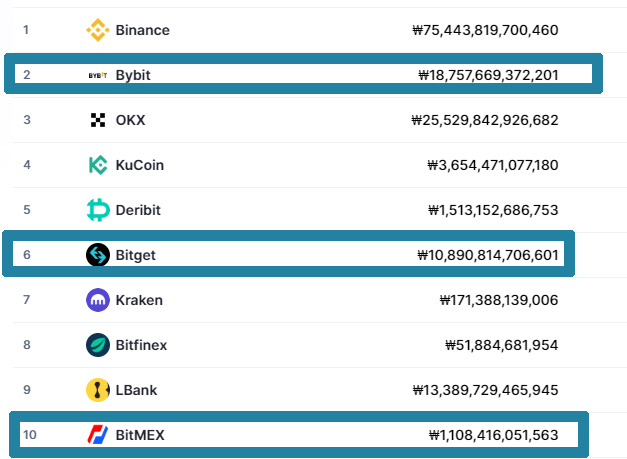Open the Deribit name link
The height and width of the screenshot is (459, 627).
(x=138, y=210)
